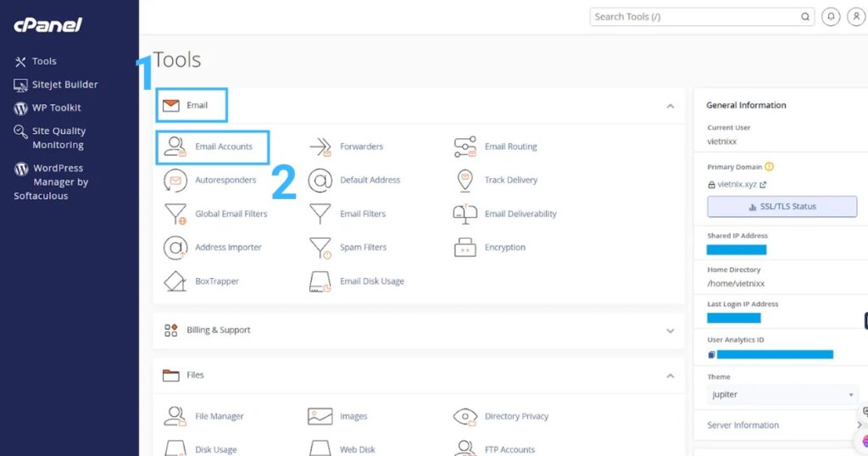The image size is (868, 456).
Task: Open Email Accounts tool
Action: pyautogui.click(x=223, y=147)
